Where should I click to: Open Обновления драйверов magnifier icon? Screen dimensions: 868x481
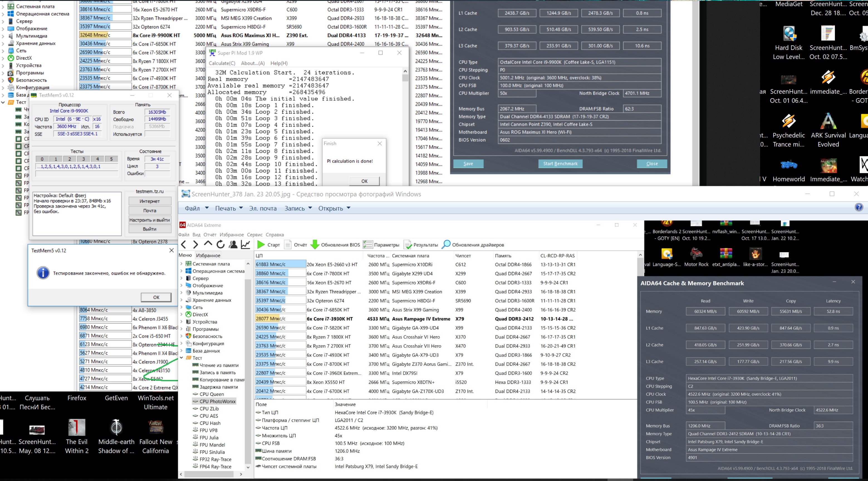click(446, 245)
